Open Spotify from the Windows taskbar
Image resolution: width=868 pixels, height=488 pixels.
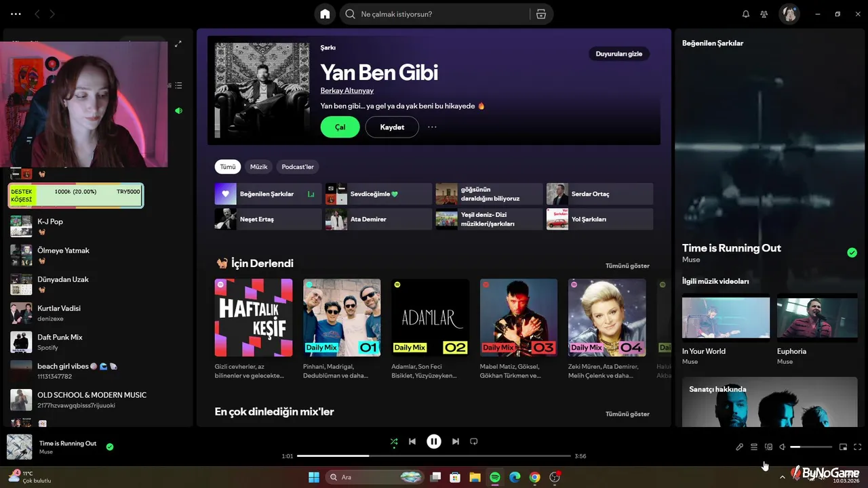495,477
